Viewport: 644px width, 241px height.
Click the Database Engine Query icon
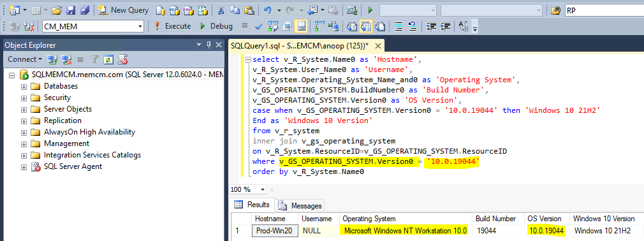161,10
